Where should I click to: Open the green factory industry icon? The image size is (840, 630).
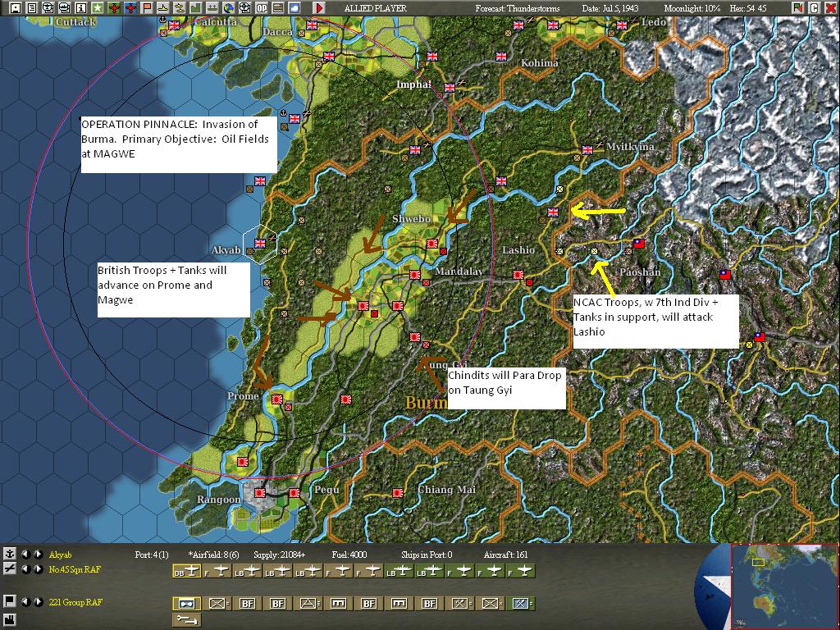point(195,8)
